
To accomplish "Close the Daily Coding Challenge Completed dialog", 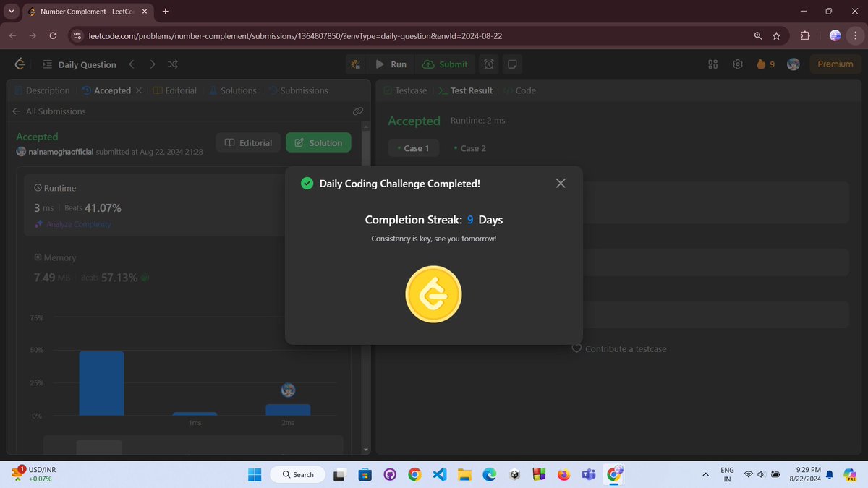I will [561, 184].
